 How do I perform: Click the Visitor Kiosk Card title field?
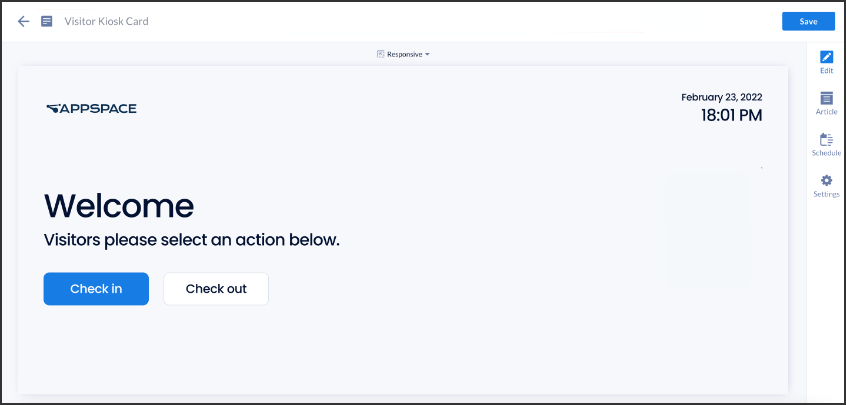point(106,22)
